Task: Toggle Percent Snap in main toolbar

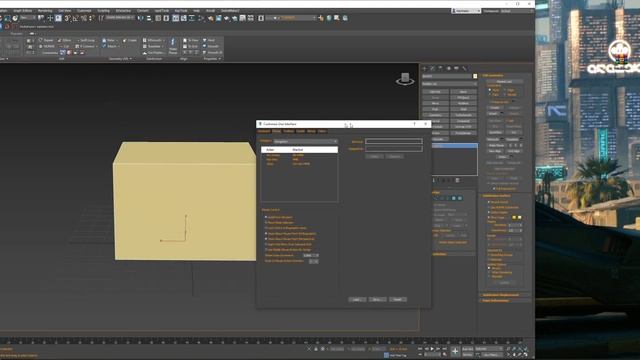Action: pos(84,18)
